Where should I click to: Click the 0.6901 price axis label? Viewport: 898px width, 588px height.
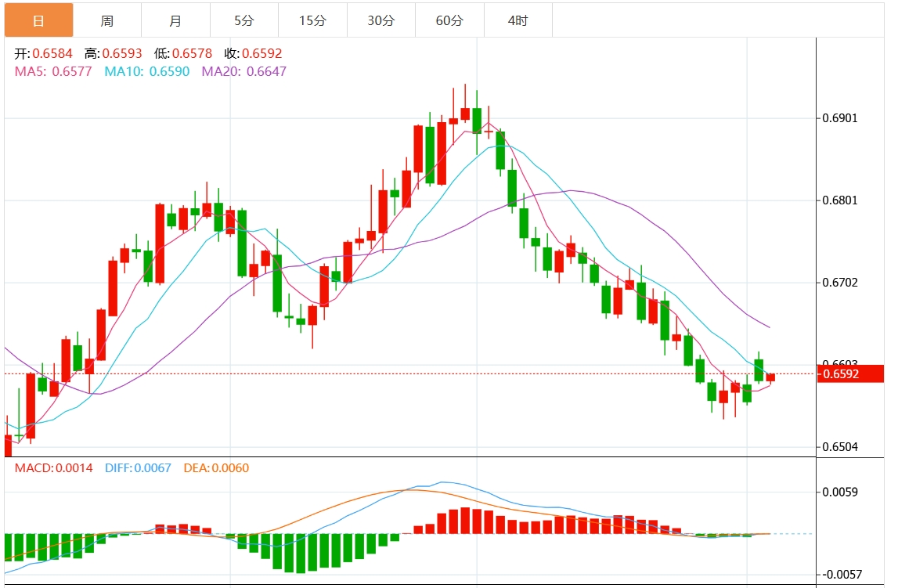pos(840,118)
